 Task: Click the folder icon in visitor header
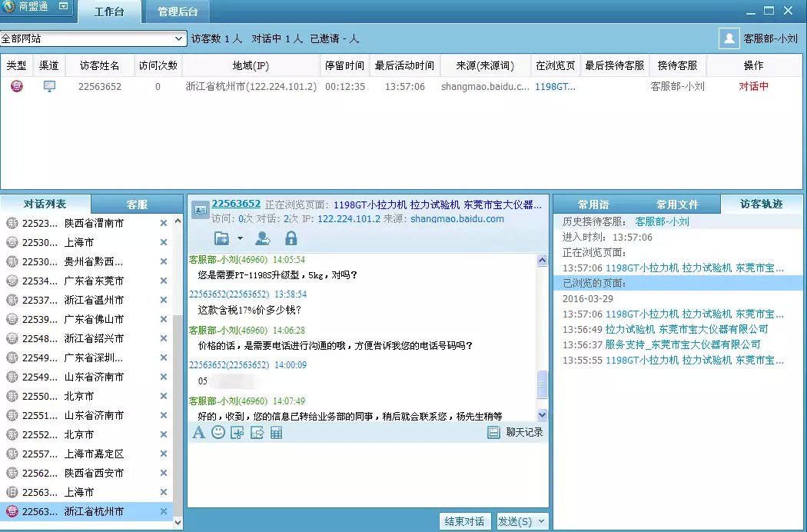(x=221, y=238)
